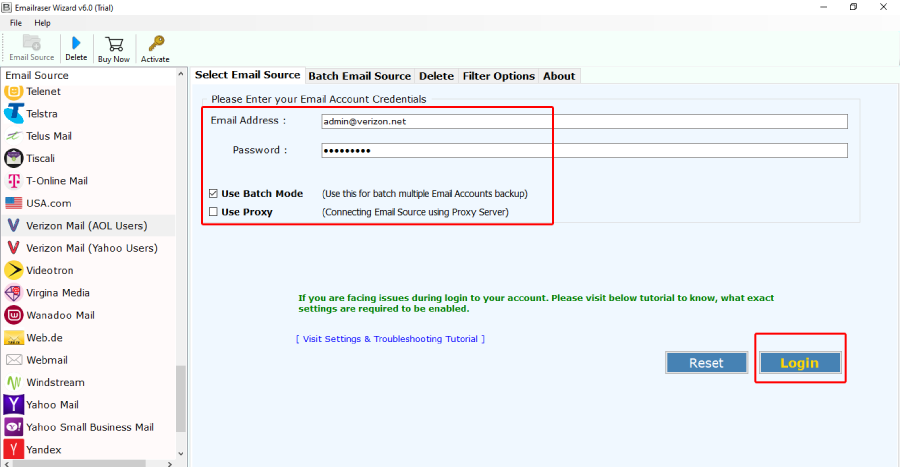Switch to the Filter Options tab
This screenshot has width=900, height=467.
499,76
